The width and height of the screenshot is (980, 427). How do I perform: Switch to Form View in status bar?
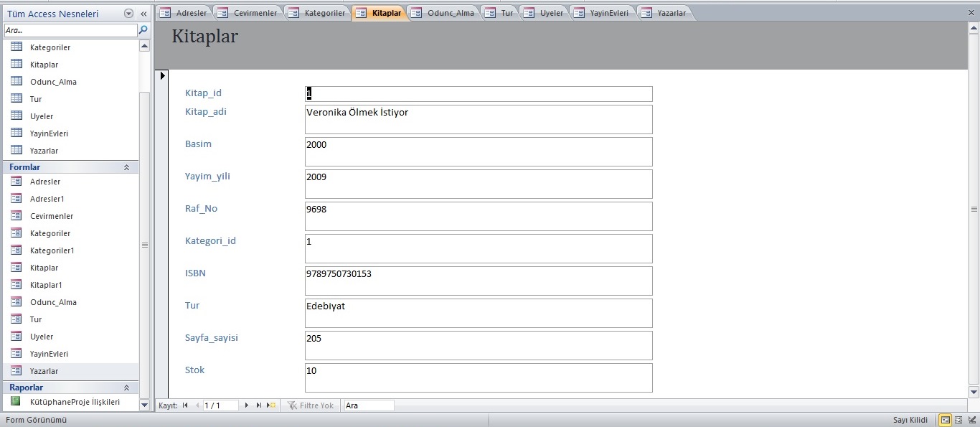tap(946, 420)
